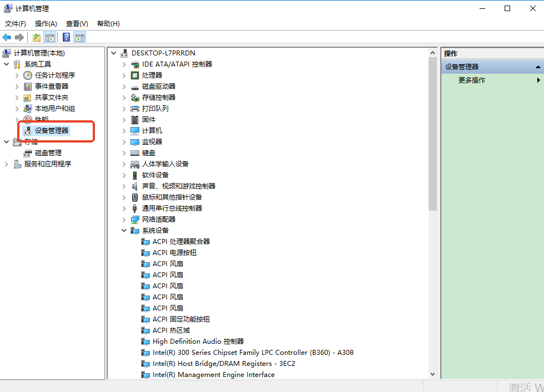Toggle the Show/Hide Action Pane toolbar icon

[x=80, y=37]
